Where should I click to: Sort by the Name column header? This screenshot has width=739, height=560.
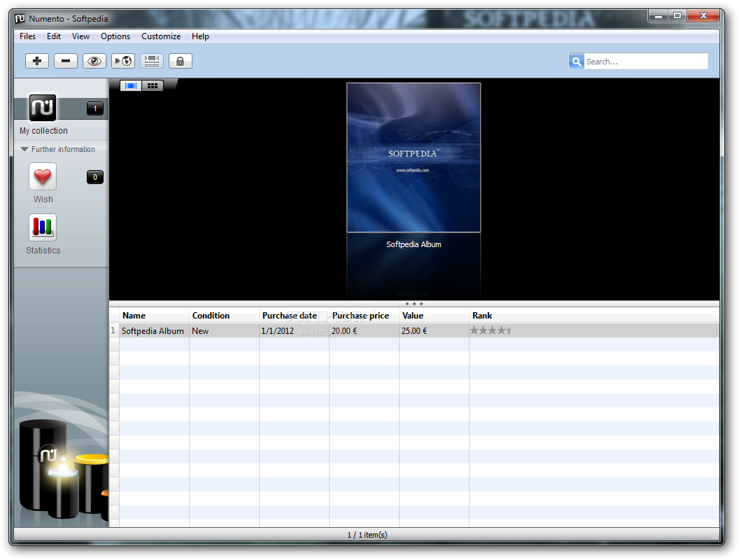click(x=154, y=316)
